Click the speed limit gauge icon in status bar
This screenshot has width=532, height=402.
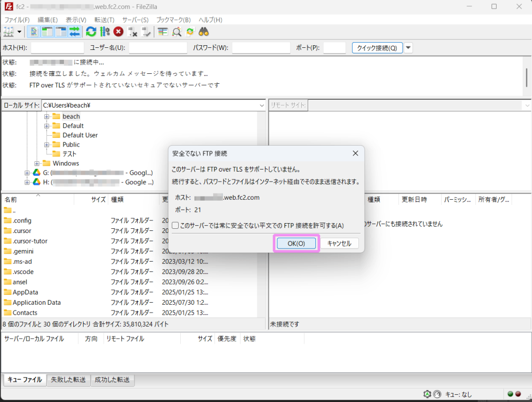coord(437,394)
